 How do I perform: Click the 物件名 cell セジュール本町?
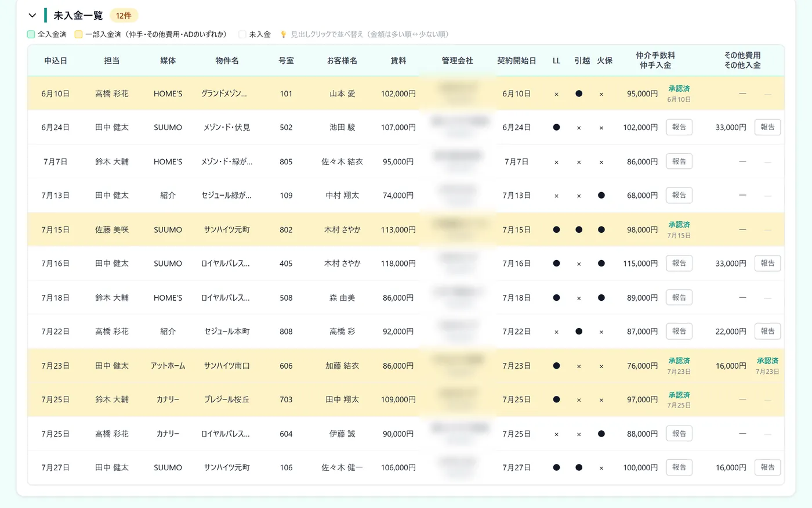tap(227, 332)
